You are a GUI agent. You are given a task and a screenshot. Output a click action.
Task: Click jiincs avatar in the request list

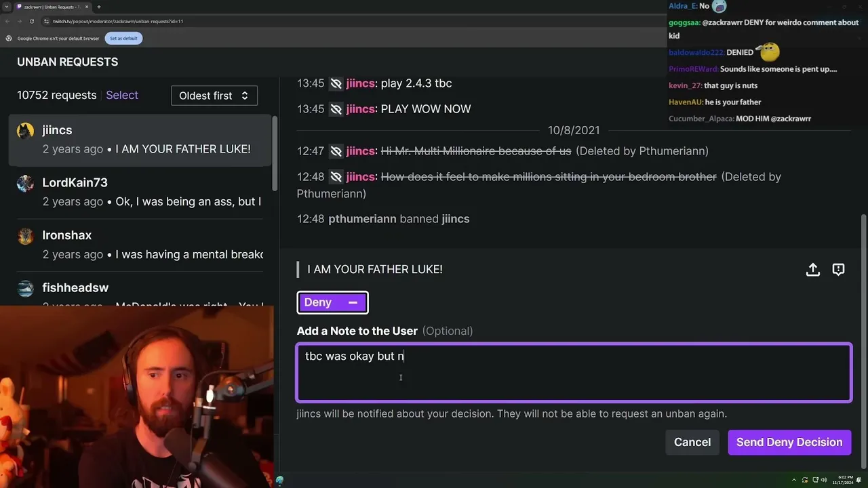[26, 131]
